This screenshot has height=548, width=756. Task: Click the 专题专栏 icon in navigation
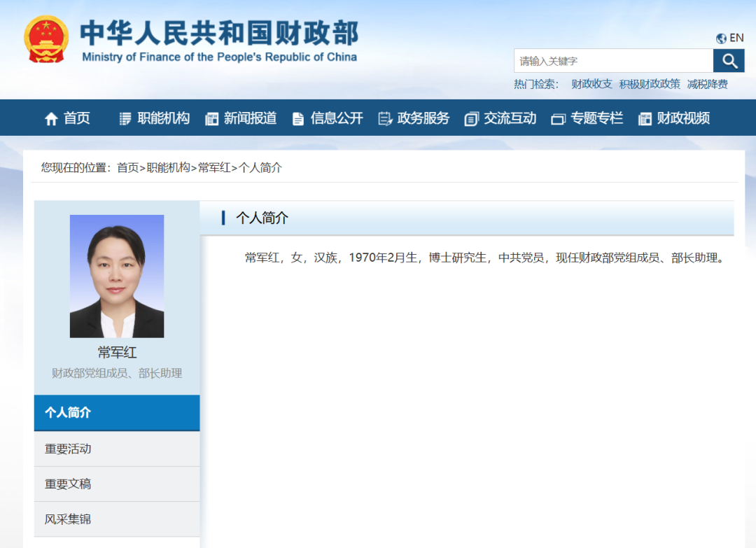(x=558, y=119)
